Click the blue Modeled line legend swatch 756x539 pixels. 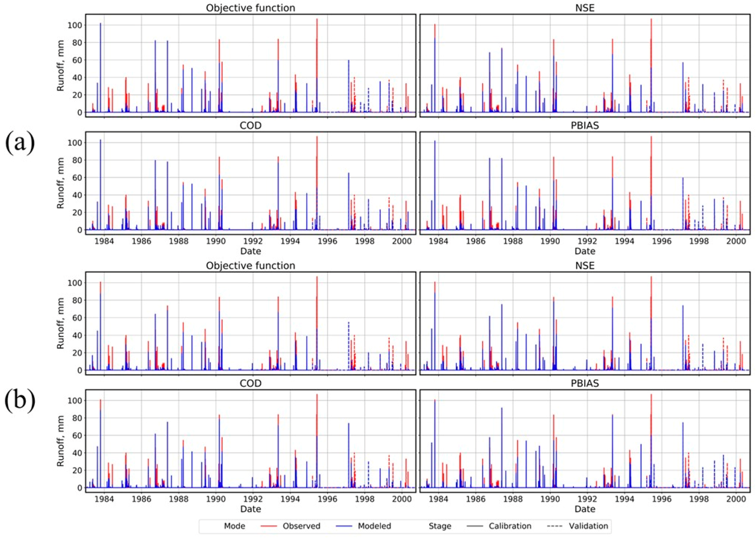pyautogui.click(x=344, y=526)
